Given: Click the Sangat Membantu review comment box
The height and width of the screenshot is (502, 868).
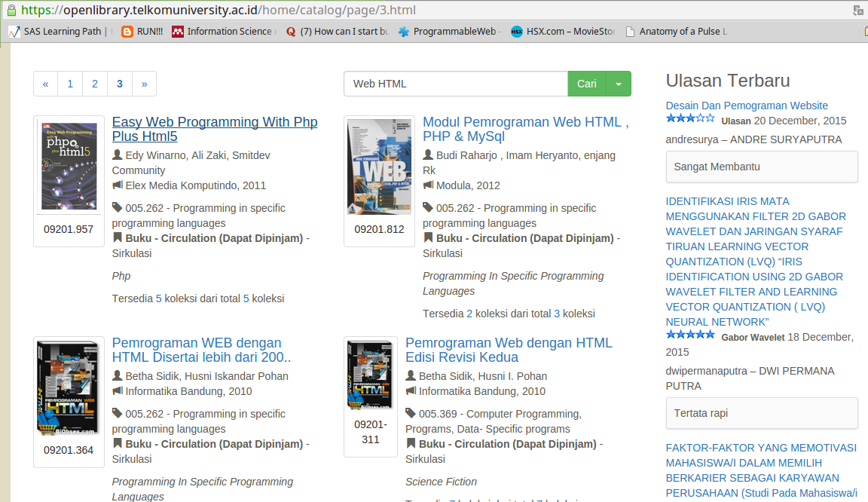Looking at the screenshot, I should pos(762,167).
